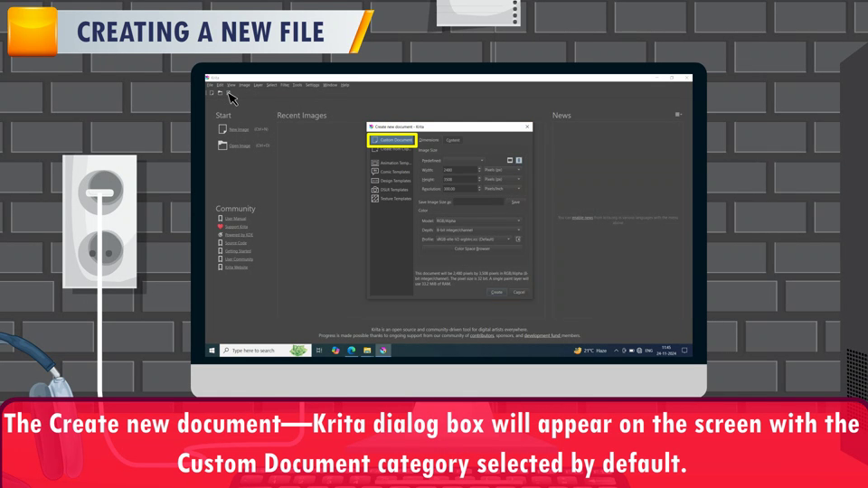Open Width units dropdown
Viewport: 868px width, 488px height.
tap(502, 170)
